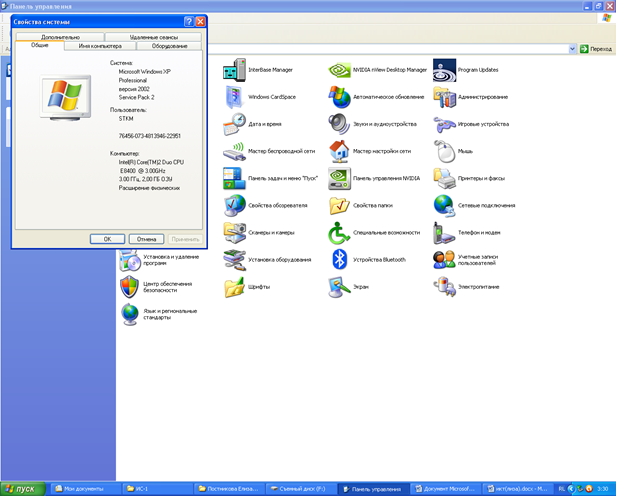Open the Шрифты folder icon

(x=235, y=287)
